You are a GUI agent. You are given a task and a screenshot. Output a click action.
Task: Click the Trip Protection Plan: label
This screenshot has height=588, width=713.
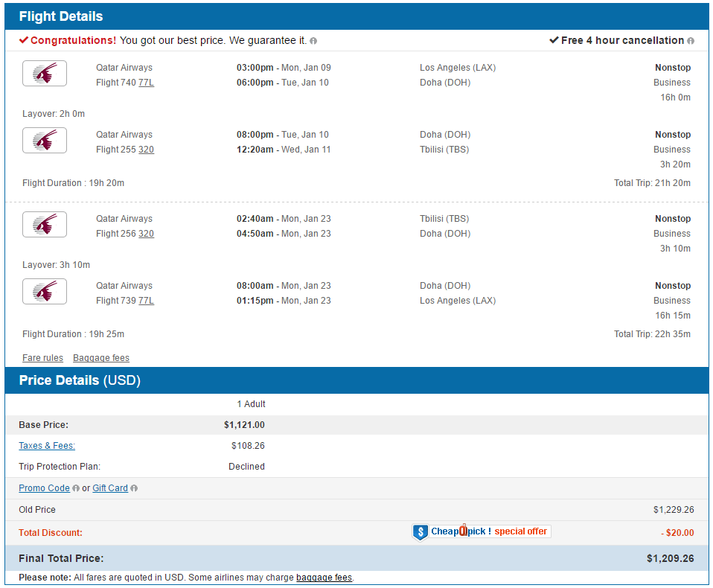tap(60, 467)
